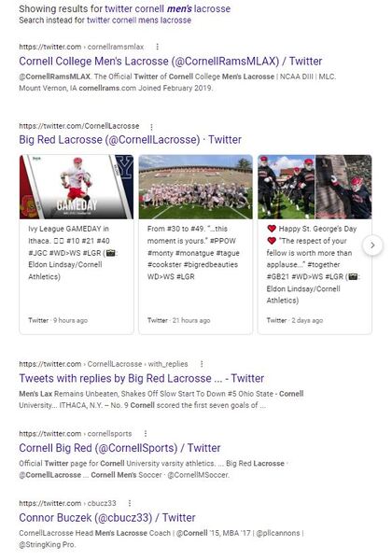The height and width of the screenshot is (560, 392).
Task: Open options menu for cornellramsmlax result
Action: [157, 47]
